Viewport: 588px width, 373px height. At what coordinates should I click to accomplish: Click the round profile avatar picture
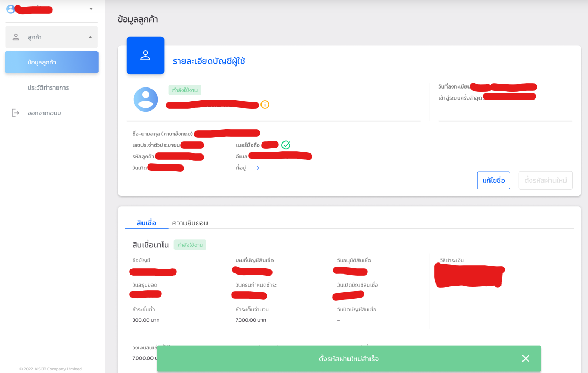(146, 100)
